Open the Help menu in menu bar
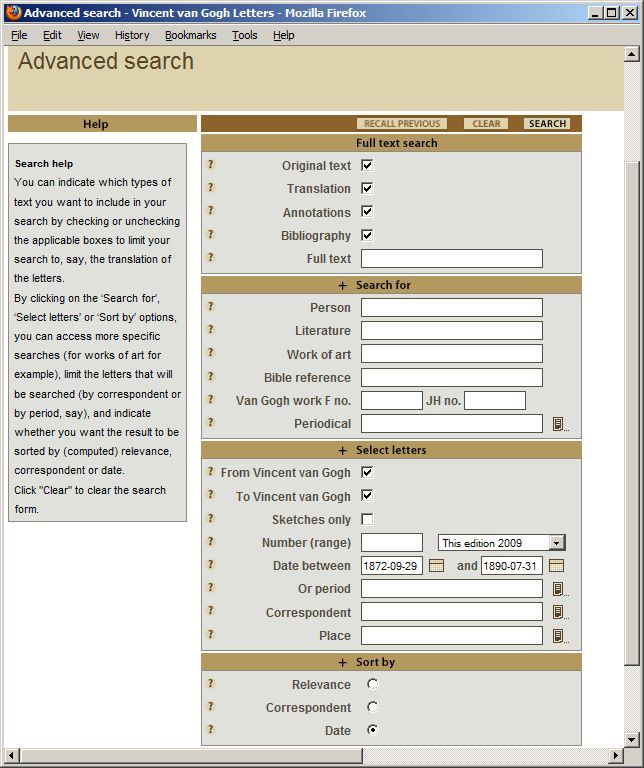644x768 pixels. pyautogui.click(x=284, y=35)
